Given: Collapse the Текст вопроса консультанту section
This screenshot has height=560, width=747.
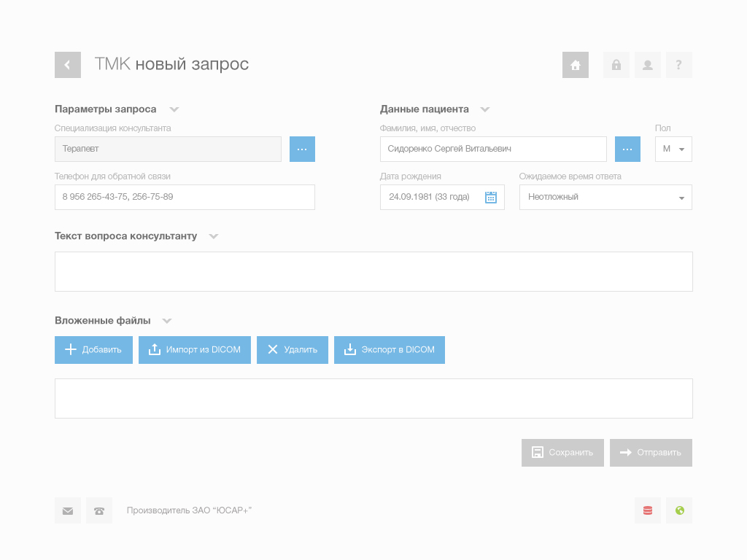Looking at the screenshot, I should coord(213,236).
